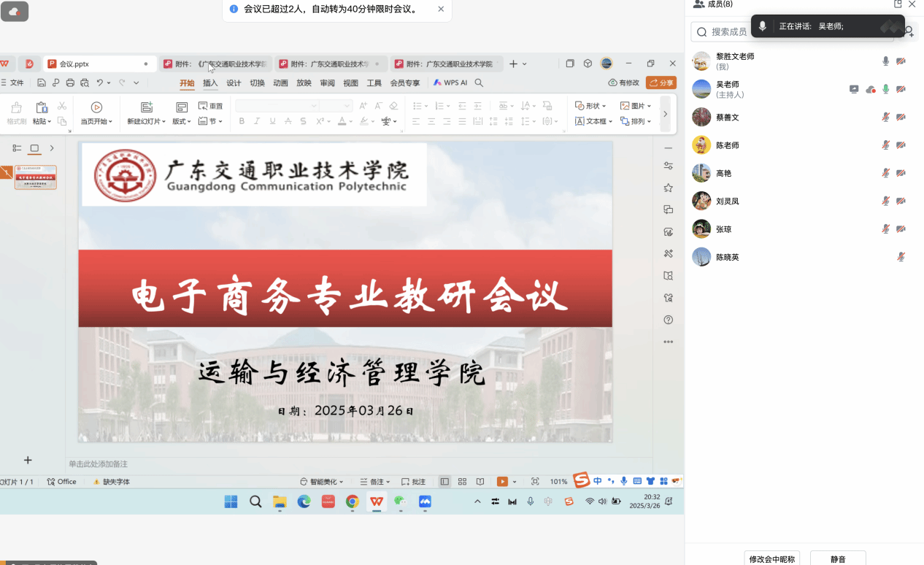This screenshot has width=924, height=565.
Task: Toggle 陈老师's camera-off icon
Action: [x=901, y=145]
